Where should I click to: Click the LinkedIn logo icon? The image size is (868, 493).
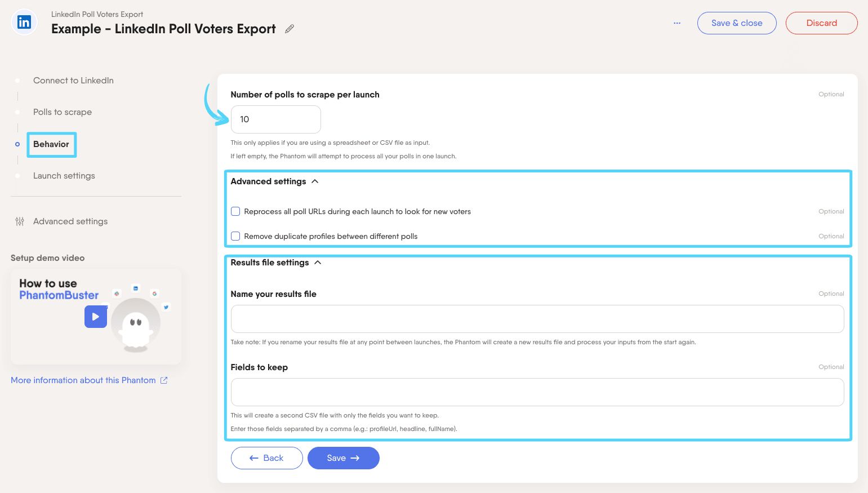coord(24,23)
